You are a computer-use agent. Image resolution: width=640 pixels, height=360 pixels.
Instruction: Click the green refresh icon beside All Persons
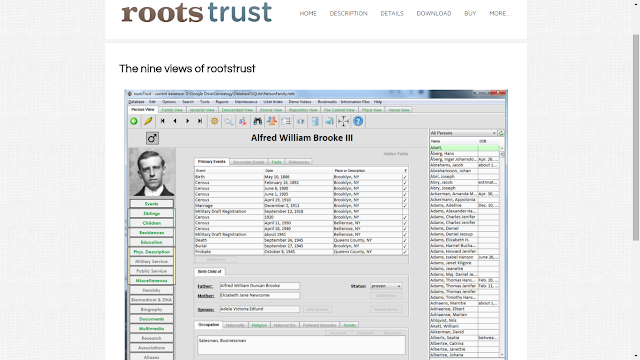coord(501,133)
